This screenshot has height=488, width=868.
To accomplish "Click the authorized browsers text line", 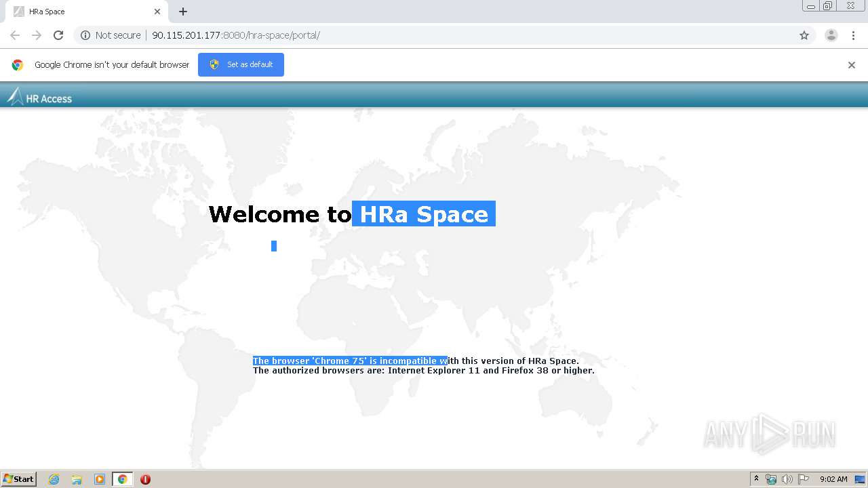I will pyautogui.click(x=424, y=371).
